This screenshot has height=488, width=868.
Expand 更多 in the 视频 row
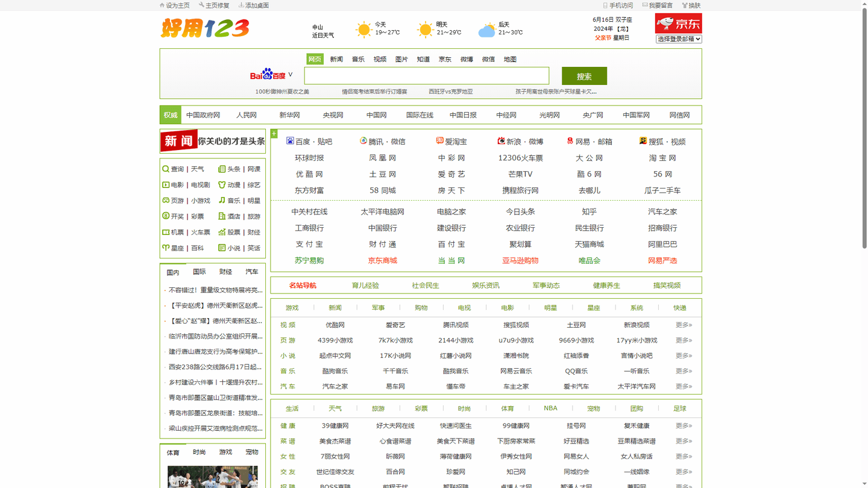click(684, 325)
